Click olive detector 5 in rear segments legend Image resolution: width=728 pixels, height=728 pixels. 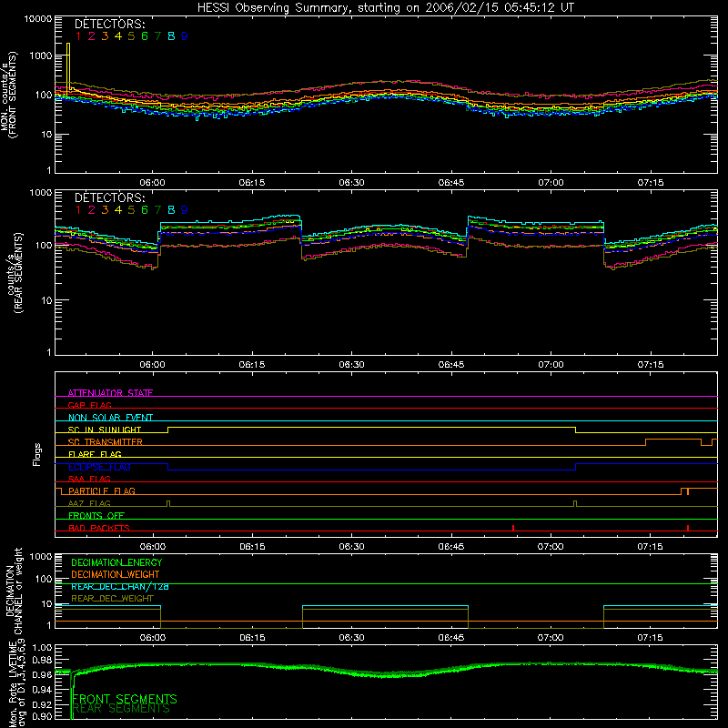coord(131,210)
